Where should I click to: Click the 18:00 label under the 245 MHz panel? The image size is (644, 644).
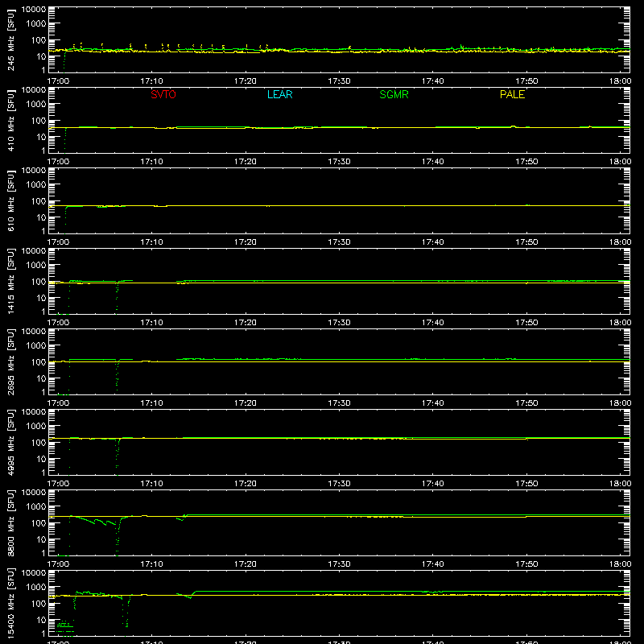point(620,81)
